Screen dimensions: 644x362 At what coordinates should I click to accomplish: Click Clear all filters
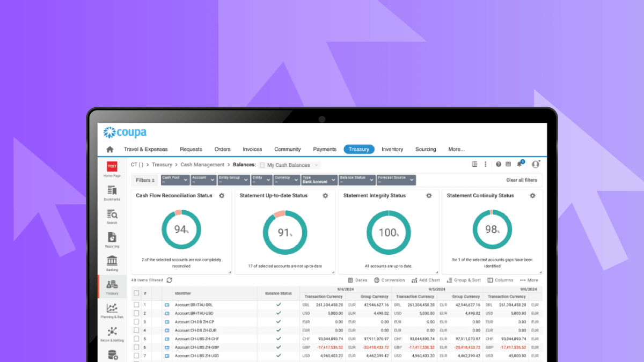[522, 180]
